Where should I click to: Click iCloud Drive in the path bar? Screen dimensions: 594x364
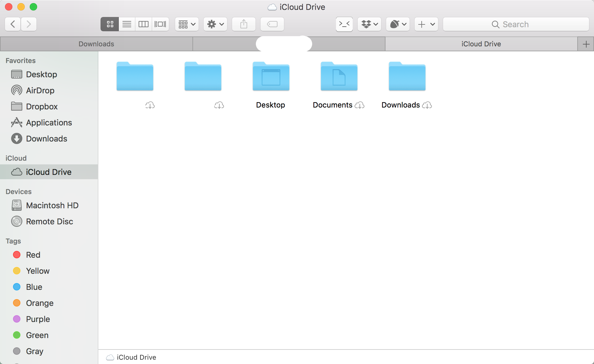click(131, 358)
